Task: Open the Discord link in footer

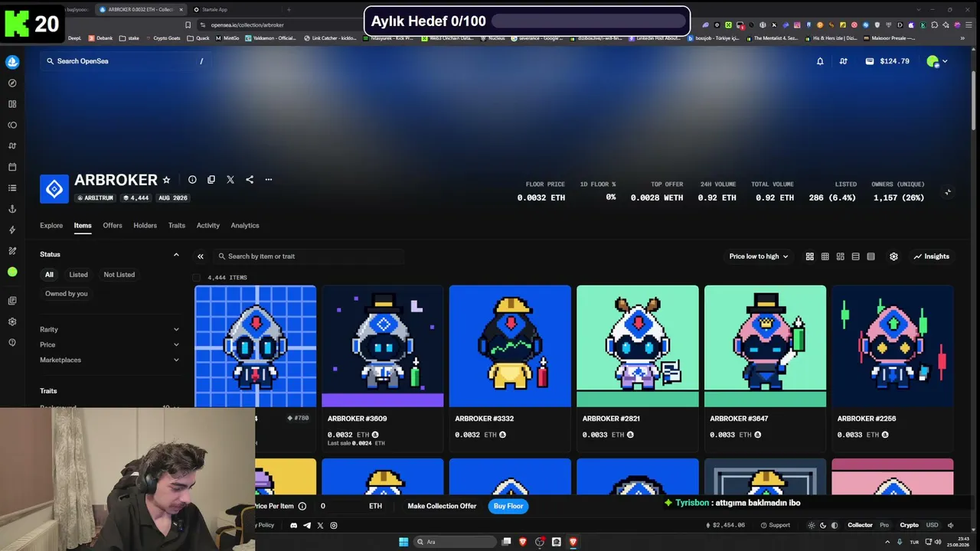Action: click(293, 525)
